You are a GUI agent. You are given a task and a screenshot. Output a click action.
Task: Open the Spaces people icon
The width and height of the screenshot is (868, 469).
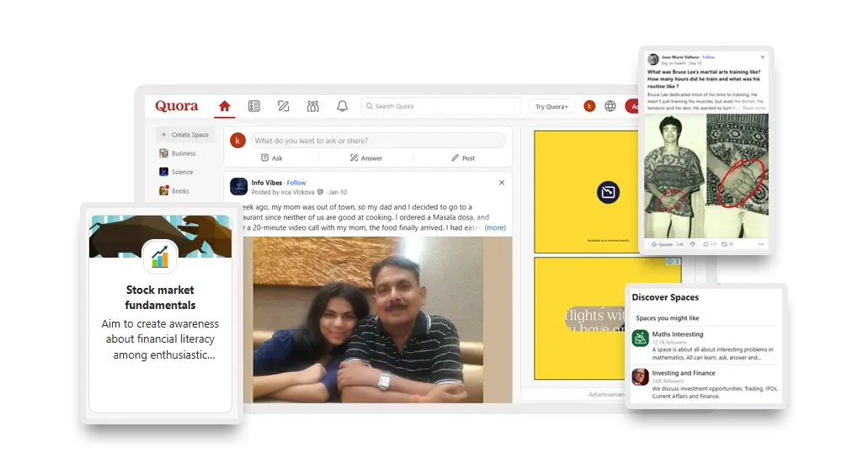coord(313,106)
